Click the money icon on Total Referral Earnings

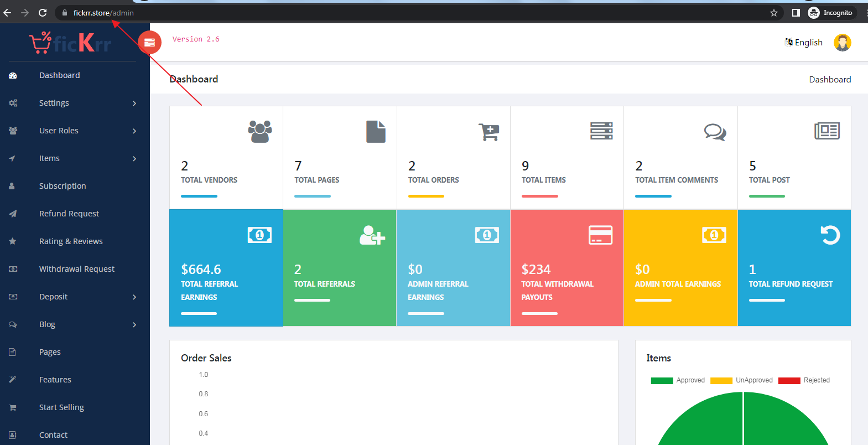pyautogui.click(x=259, y=235)
